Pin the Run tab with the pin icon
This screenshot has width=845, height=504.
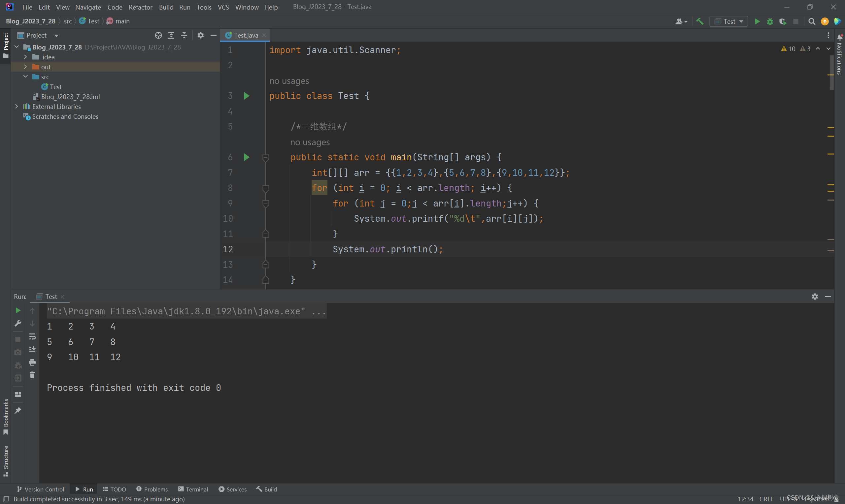pos(18,411)
